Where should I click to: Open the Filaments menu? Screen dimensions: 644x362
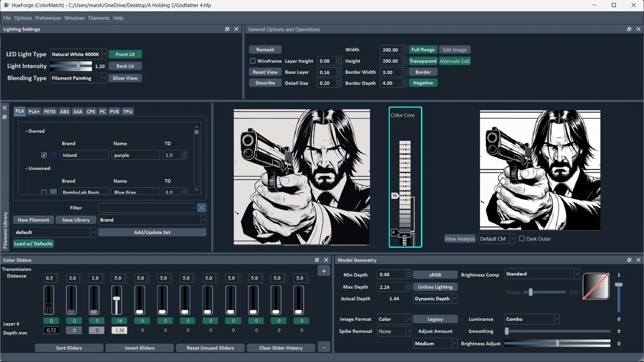pos(99,18)
